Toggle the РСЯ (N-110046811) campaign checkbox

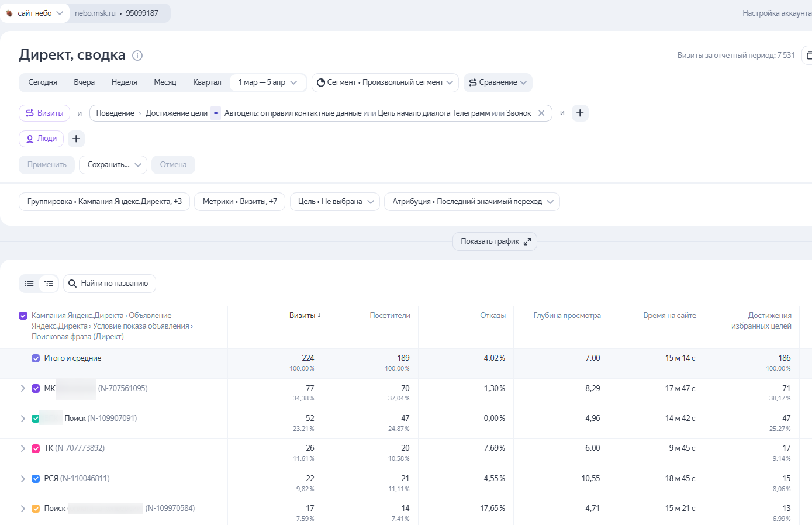(36, 479)
